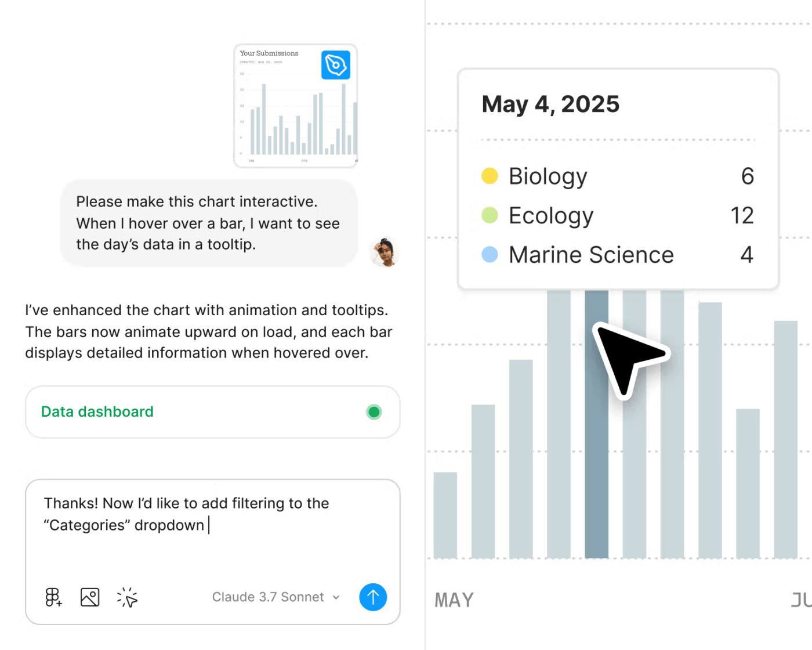Click the Marine Science label in tooltip
This screenshot has height=650, width=812.
[x=591, y=255]
